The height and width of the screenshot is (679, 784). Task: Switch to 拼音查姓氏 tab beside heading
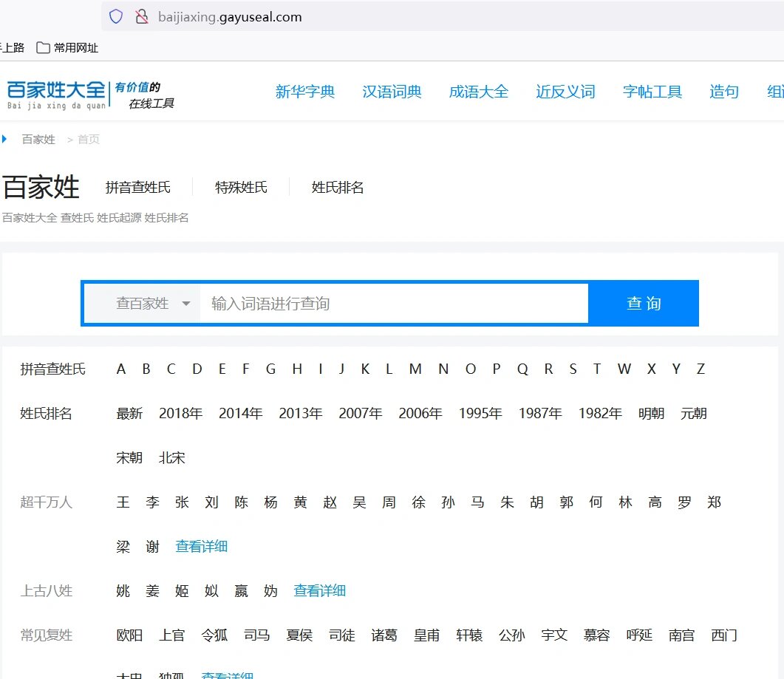[138, 188]
